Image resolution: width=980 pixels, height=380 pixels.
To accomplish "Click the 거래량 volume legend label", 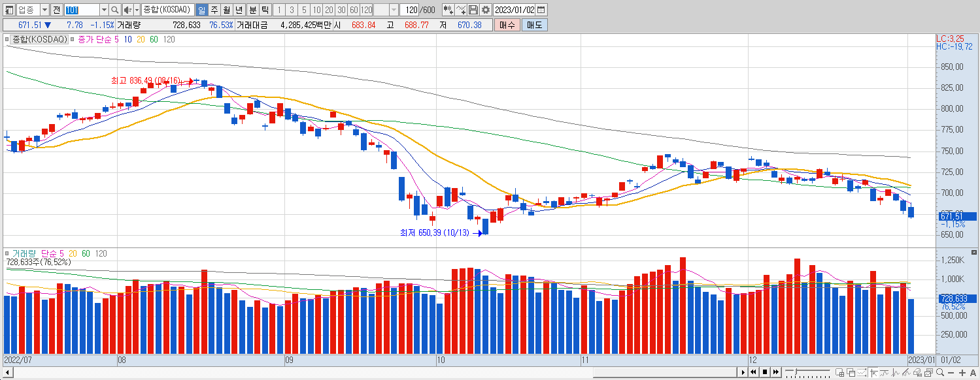I will click(25, 253).
